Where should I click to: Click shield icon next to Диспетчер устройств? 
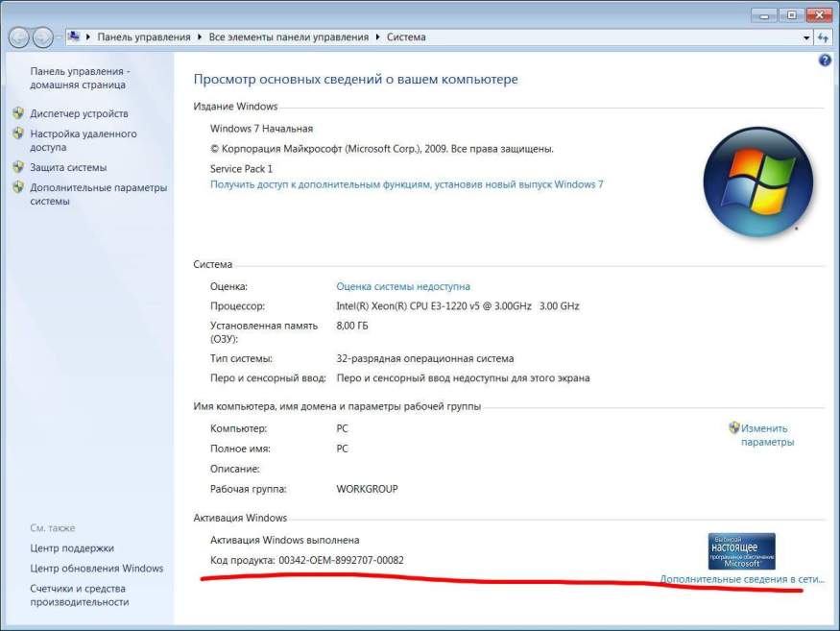[18, 113]
